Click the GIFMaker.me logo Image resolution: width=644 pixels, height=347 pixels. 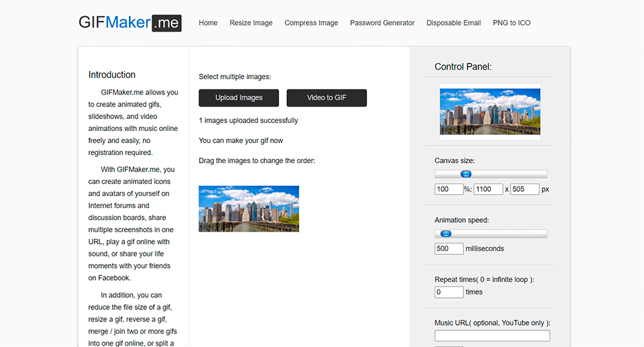point(129,23)
